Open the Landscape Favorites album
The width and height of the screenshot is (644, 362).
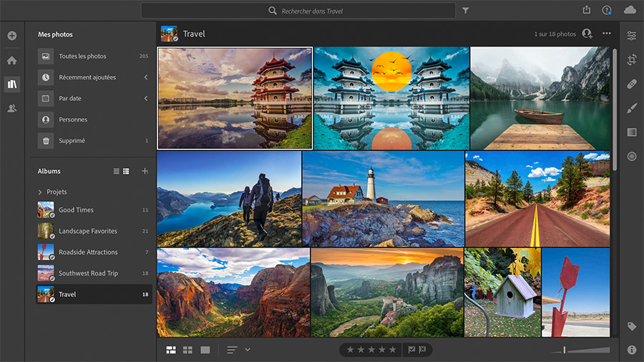[87, 231]
